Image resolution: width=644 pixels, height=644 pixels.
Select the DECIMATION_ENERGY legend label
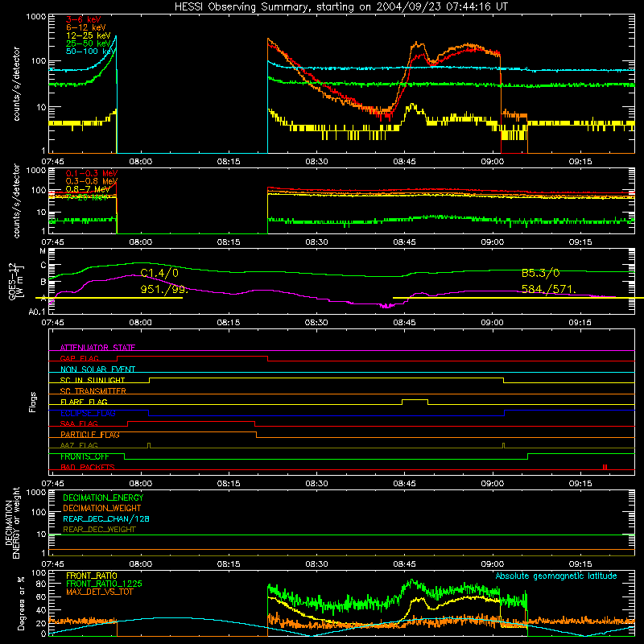point(103,497)
